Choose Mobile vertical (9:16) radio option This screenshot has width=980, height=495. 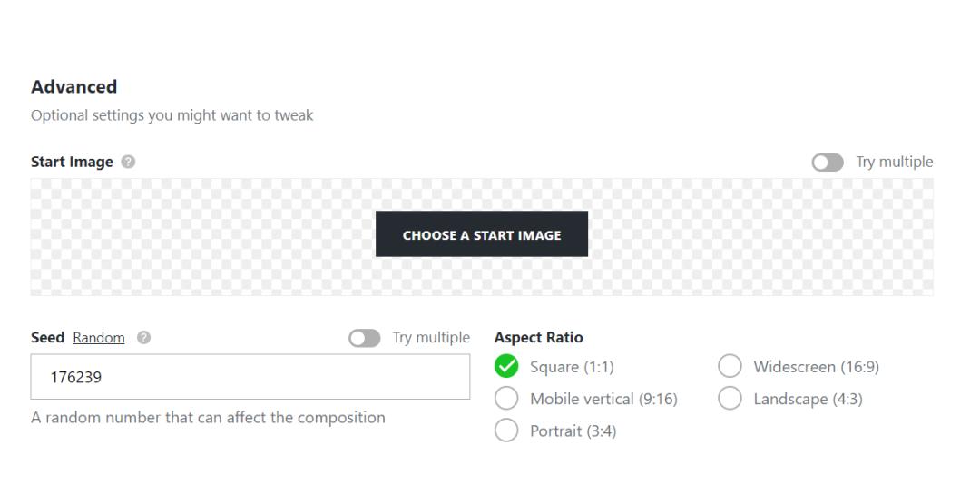(x=507, y=399)
